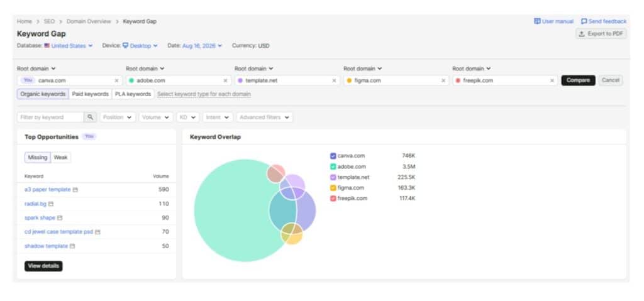
Task: Clear the adobe.com domain field
Action: coord(226,81)
